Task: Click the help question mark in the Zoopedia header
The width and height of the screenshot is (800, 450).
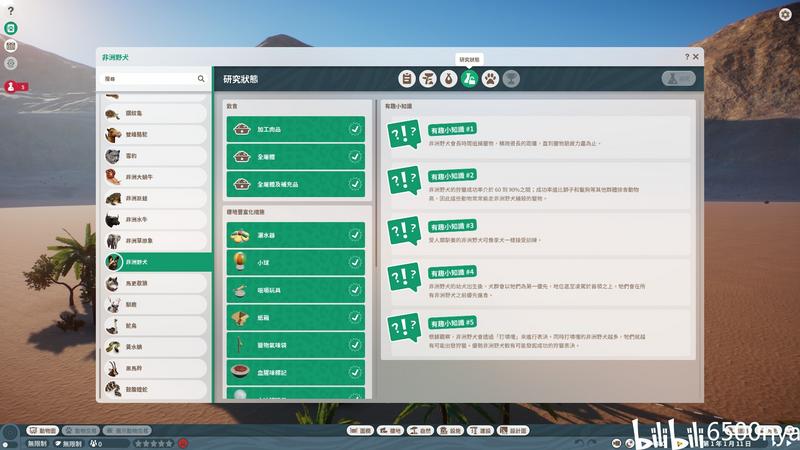Action: tap(687, 57)
